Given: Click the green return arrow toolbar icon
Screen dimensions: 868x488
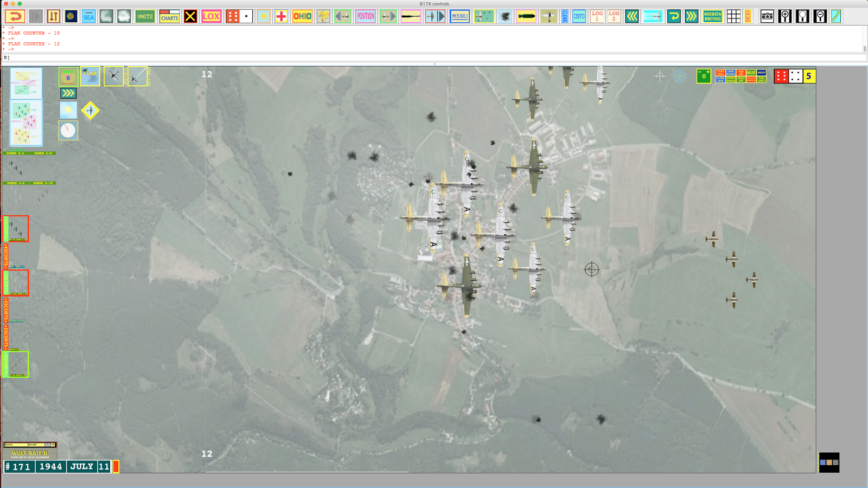Looking at the screenshot, I should pos(674,16).
